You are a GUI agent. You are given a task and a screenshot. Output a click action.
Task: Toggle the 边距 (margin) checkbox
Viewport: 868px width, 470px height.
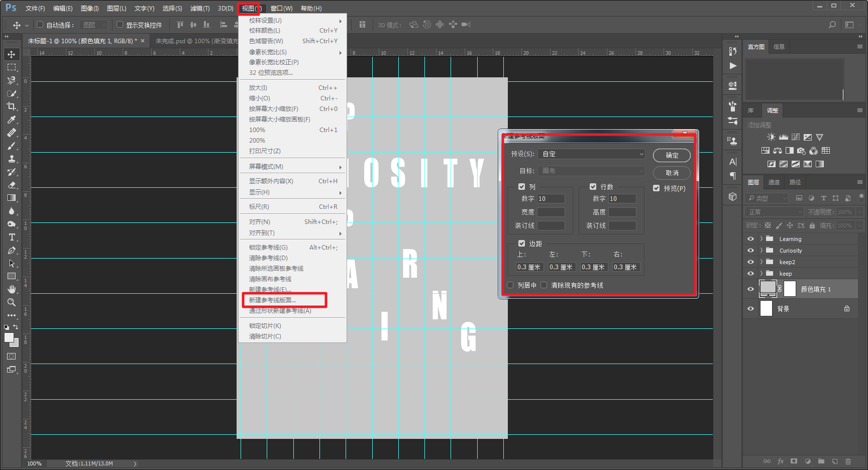pos(521,243)
